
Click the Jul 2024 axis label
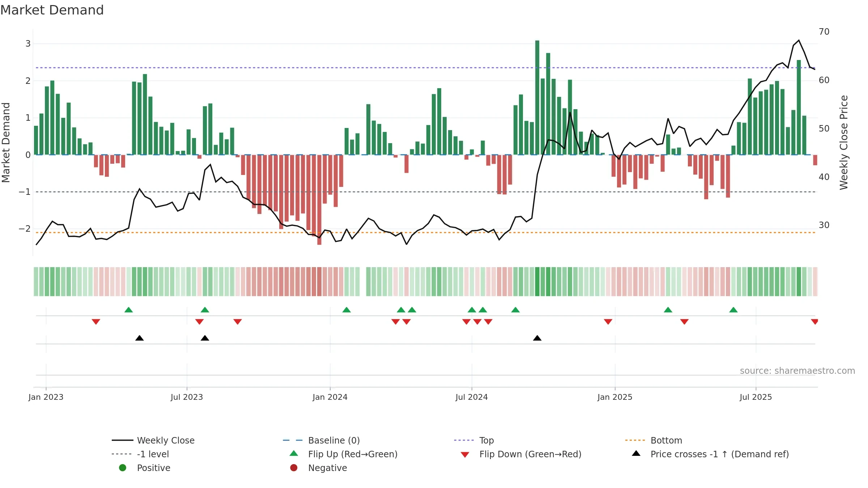472,397
